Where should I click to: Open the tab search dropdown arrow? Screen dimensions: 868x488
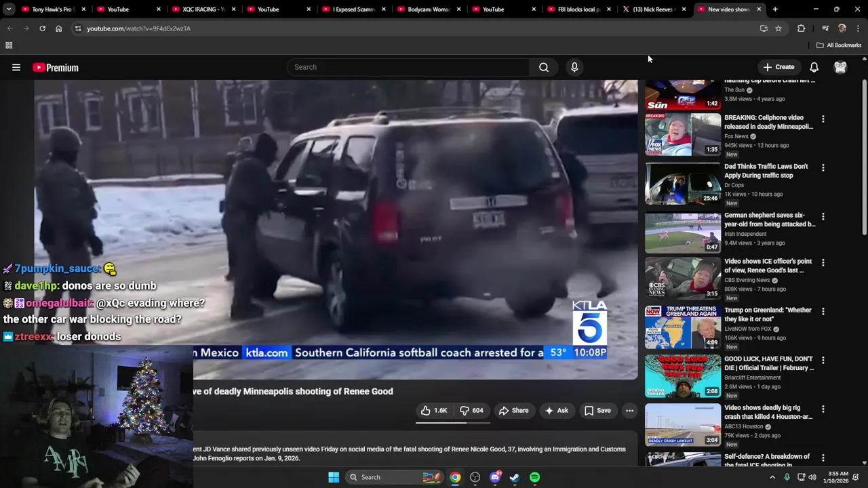point(7,9)
